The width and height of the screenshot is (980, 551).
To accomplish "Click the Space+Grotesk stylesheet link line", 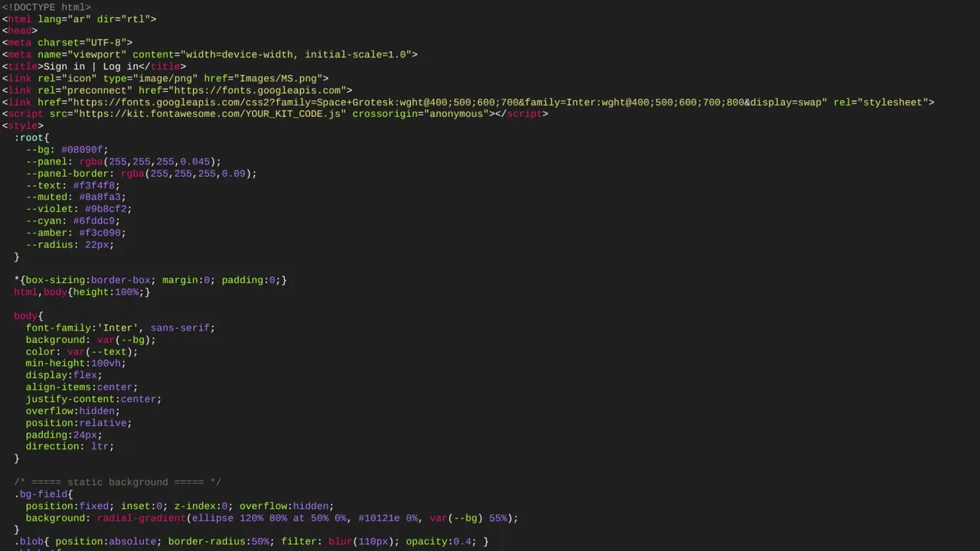I will pos(468,102).
